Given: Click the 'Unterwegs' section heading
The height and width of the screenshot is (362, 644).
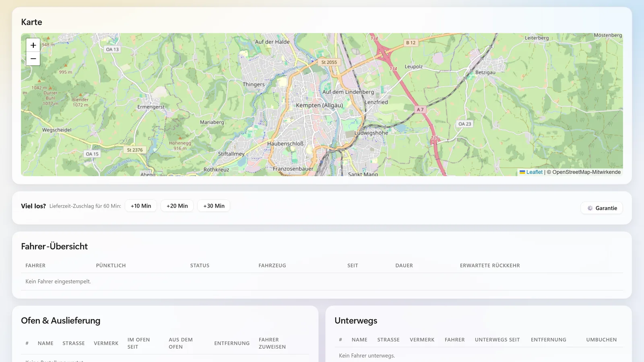Looking at the screenshot, I should pyautogui.click(x=356, y=321).
